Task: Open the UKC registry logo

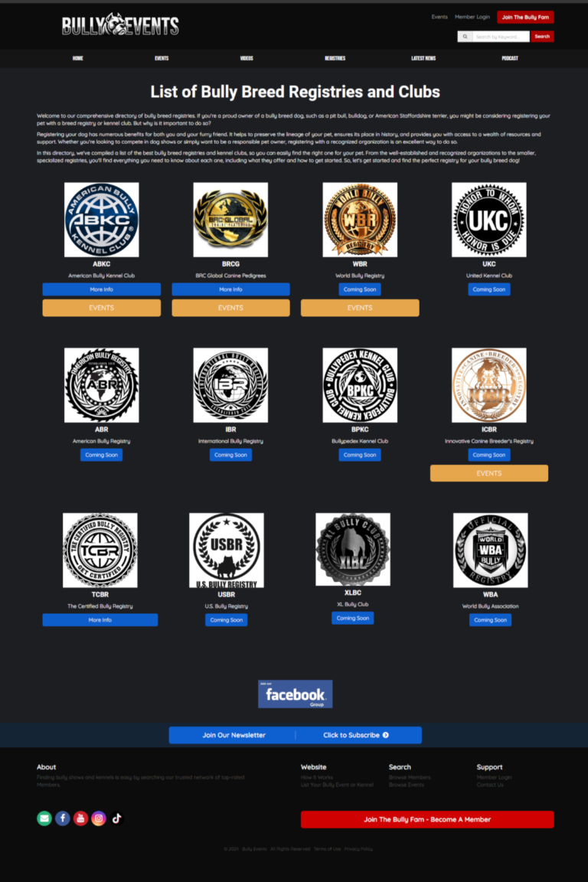Action: [489, 220]
